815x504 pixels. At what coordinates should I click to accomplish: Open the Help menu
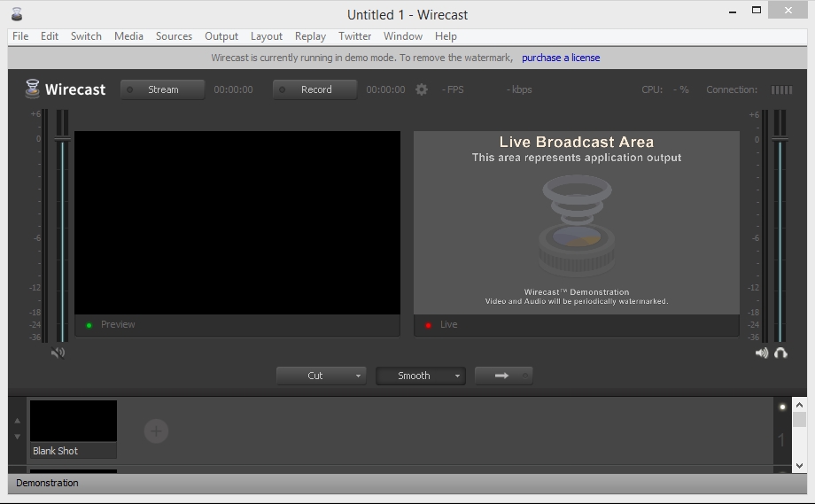click(x=446, y=36)
